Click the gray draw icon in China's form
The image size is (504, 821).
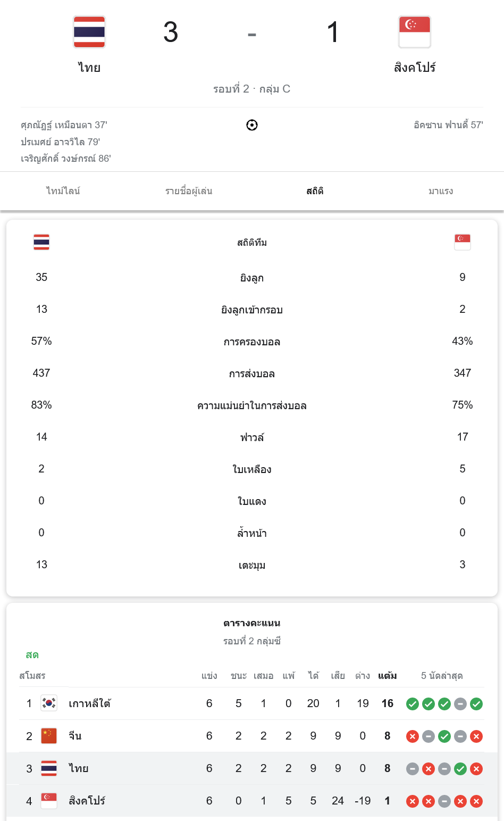[x=428, y=735]
